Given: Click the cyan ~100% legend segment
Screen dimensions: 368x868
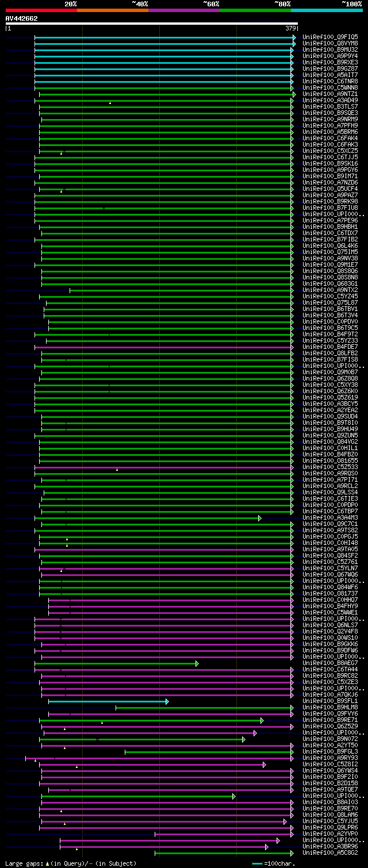Looking at the screenshot, I should 327,10.
